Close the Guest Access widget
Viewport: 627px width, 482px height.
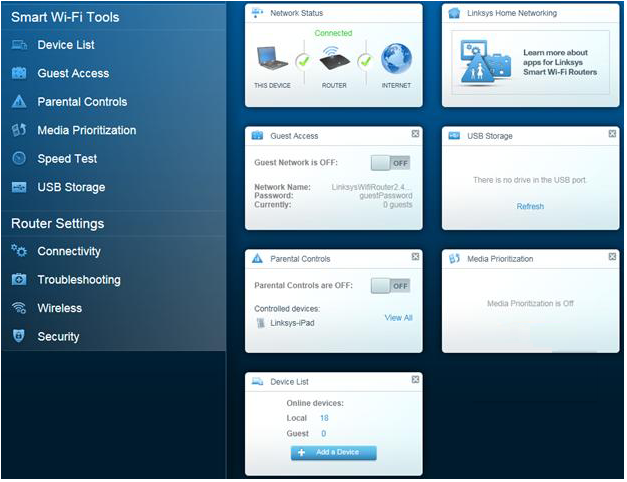(415, 134)
